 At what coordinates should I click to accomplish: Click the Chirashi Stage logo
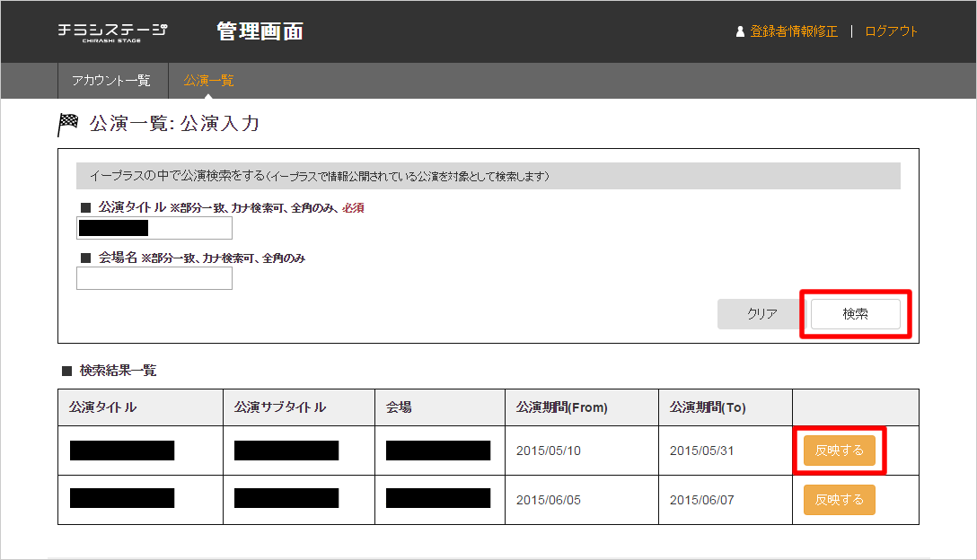[112, 31]
